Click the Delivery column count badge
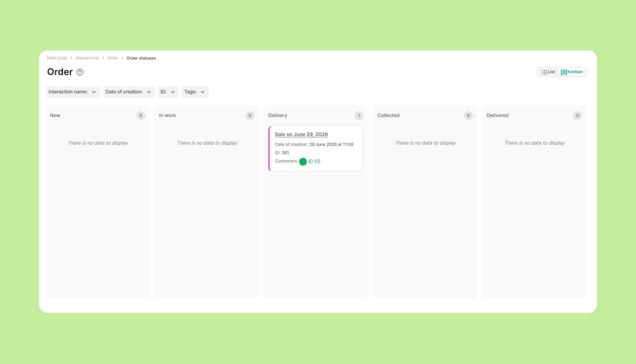The image size is (636, 364). [x=359, y=115]
